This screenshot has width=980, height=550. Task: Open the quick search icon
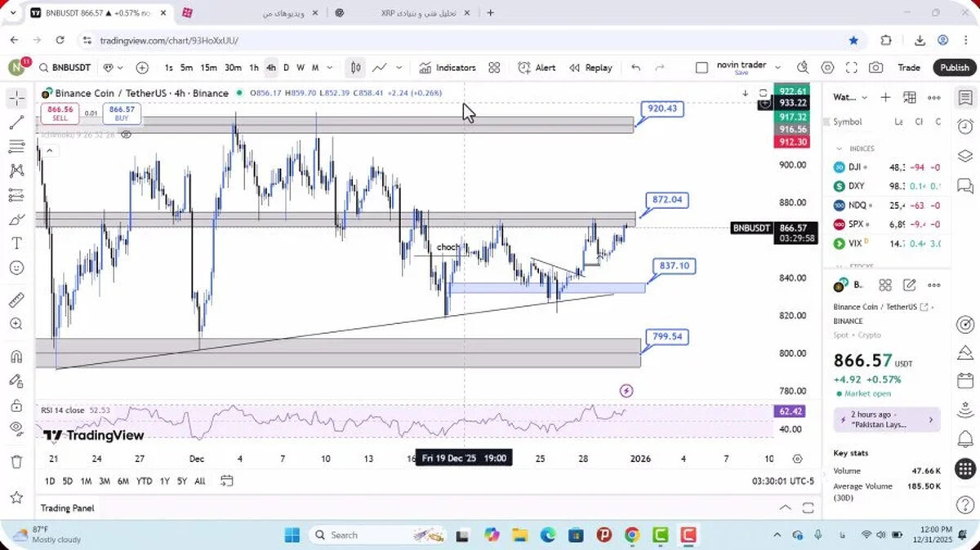pyautogui.click(x=803, y=68)
